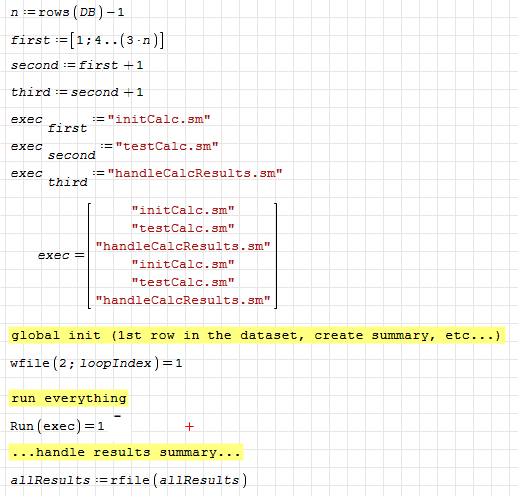The height and width of the screenshot is (496, 518).
Task: Select the n := rows(DB)−1 expression
Action: [67, 13]
